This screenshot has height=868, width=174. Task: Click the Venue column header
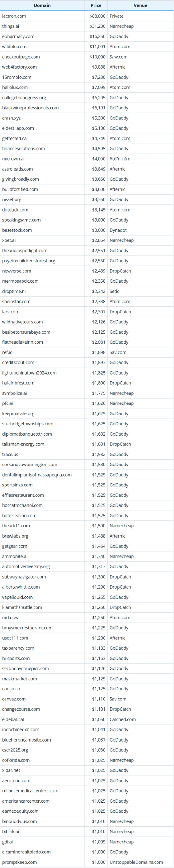point(140,5)
